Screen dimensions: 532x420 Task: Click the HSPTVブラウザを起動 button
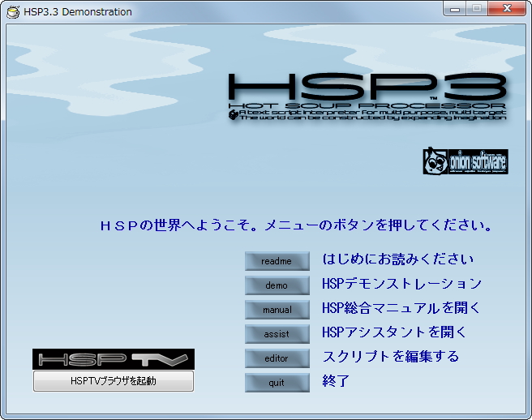pos(114,381)
